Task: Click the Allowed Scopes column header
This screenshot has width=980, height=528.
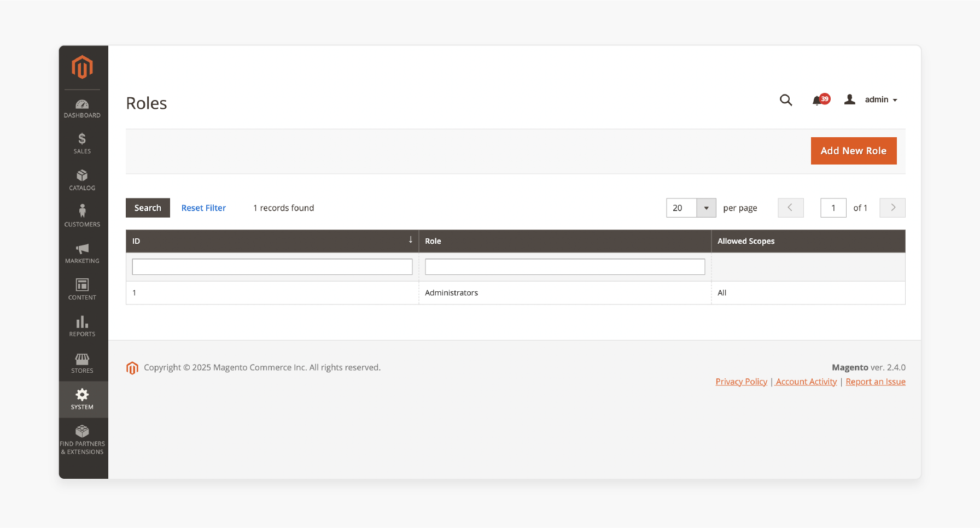Action: (808, 241)
